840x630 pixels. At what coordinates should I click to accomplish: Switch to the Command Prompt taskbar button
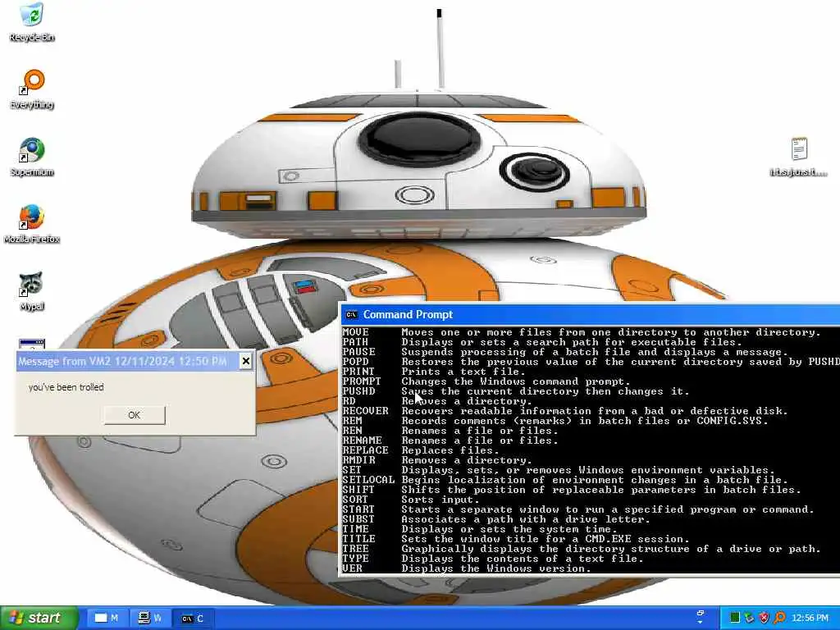click(192, 619)
